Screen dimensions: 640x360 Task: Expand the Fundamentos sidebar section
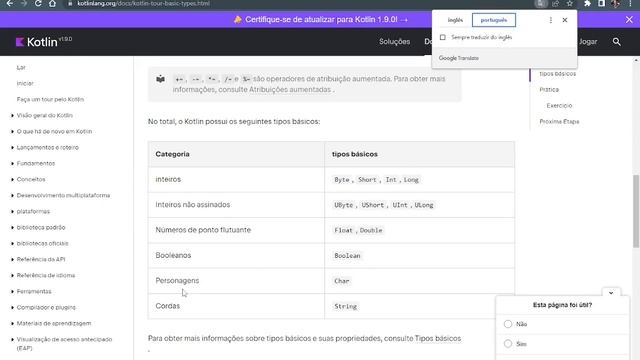pyautogui.click(x=36, y=163)
